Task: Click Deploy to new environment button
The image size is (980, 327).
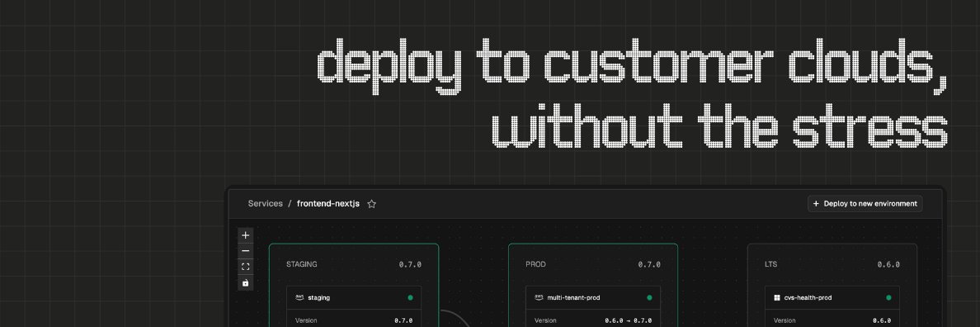Action: 865,204
